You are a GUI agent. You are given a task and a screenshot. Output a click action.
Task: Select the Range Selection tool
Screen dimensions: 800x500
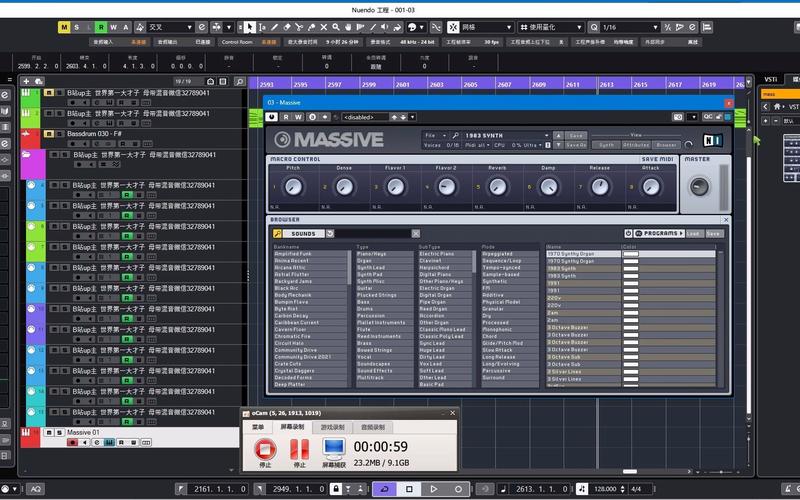click(262, 27)
